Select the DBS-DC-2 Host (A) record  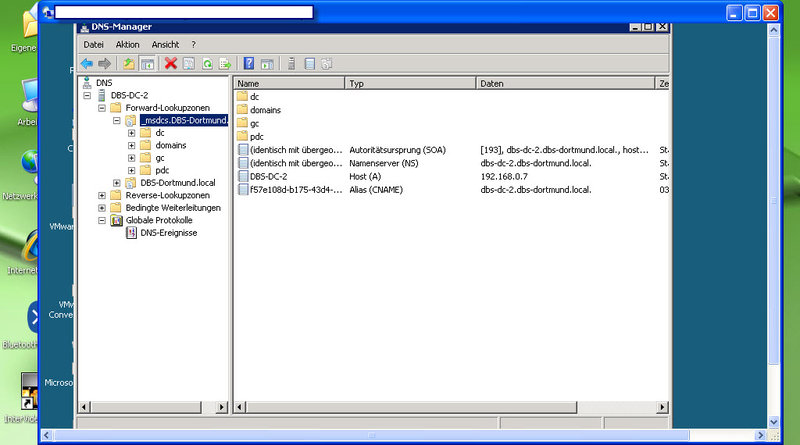coord(268,177)
